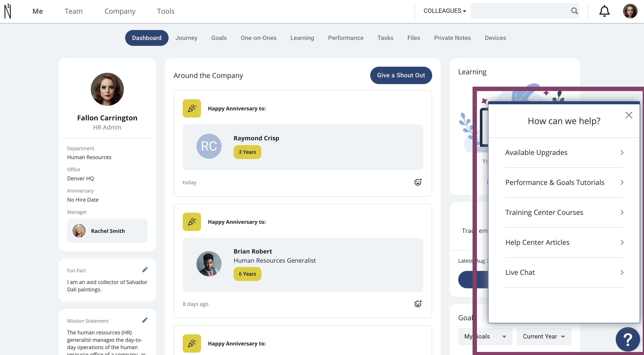Click the '8 days ago' timestamp
Viewport: 644px width, 355px height.
[196, 304]
